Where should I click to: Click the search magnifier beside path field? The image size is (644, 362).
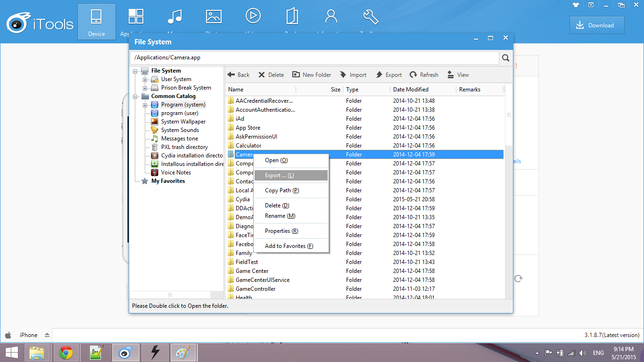click(x=505, y=58)
